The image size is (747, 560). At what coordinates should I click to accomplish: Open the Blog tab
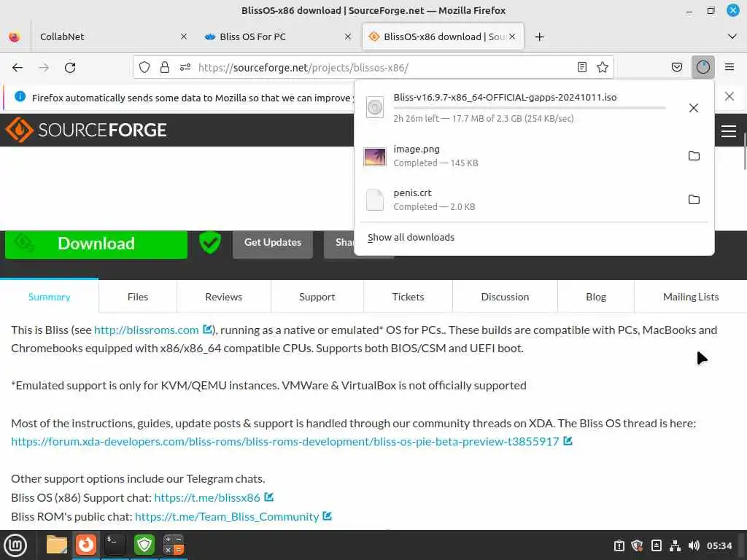(596, 297)
